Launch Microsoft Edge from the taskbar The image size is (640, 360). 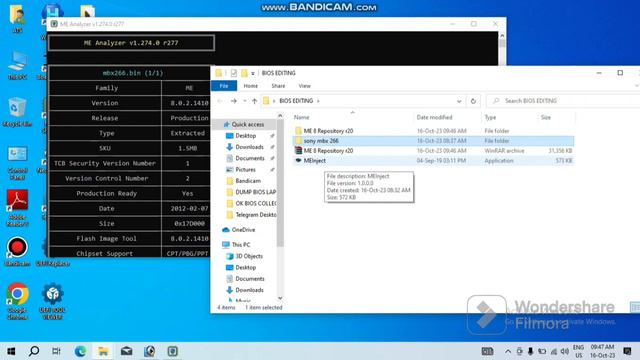pyautogui.click(x=80, y=351)
